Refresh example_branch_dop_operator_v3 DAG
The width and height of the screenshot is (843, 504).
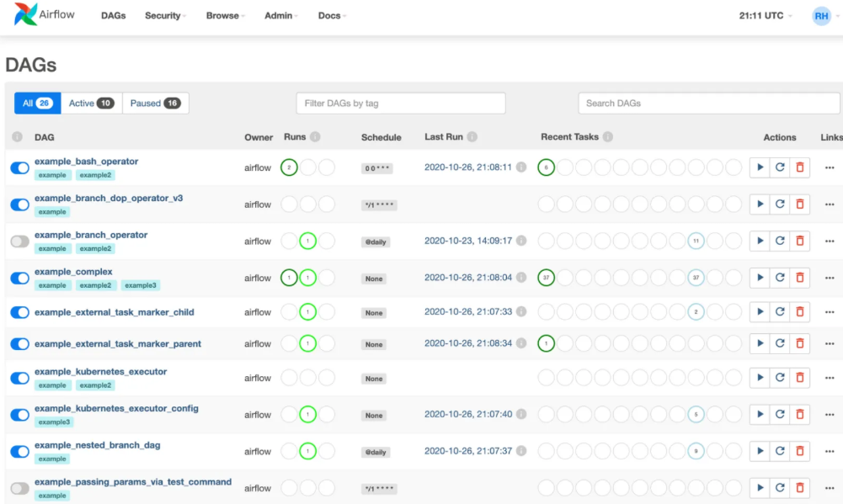[x=780, y=204]
